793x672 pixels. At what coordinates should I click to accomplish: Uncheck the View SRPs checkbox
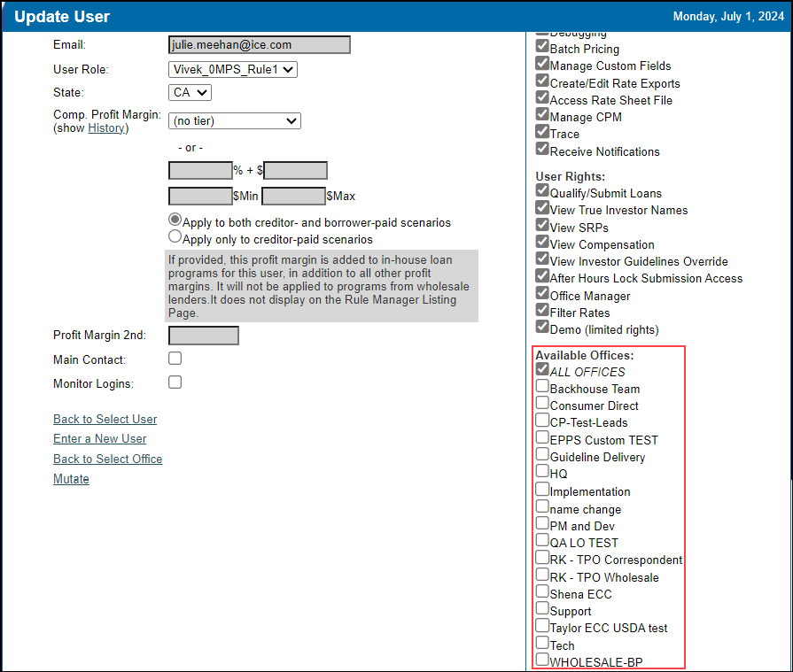point(542,224)
